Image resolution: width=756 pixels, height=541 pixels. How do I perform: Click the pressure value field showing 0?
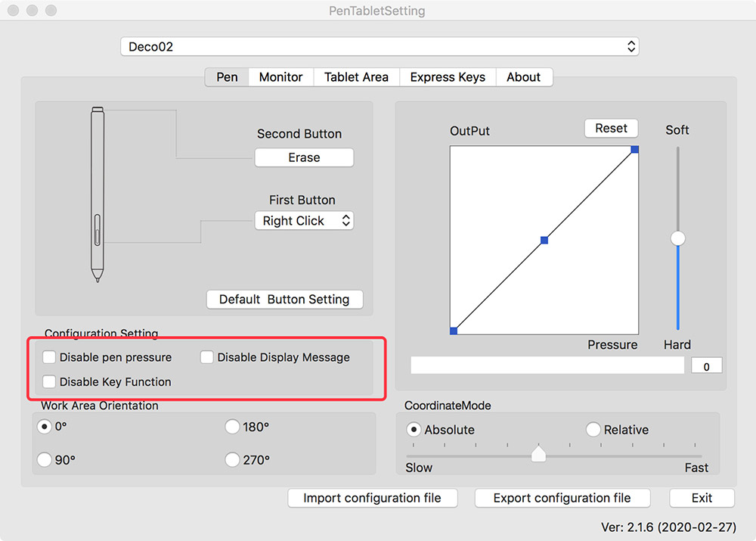pos(706,365)
